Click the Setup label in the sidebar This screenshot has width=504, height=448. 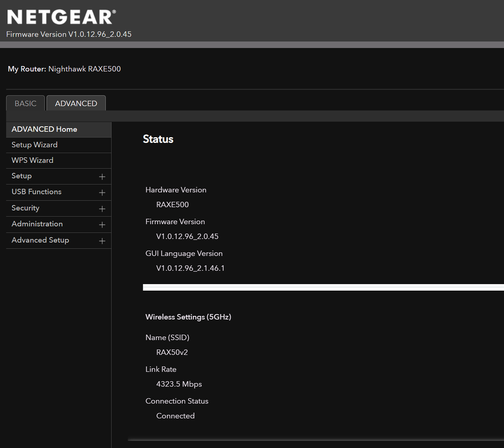[x=22, y=176]
